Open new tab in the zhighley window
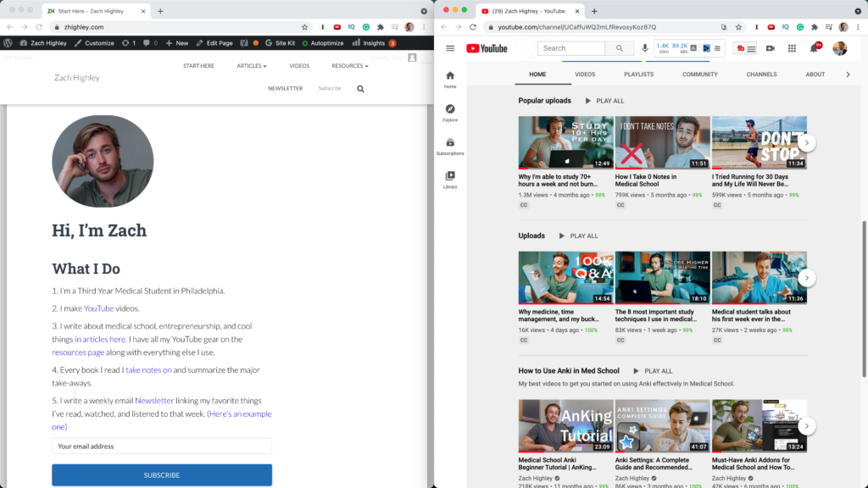This screenshot has height=488, width=868. (x=160, y=11)
